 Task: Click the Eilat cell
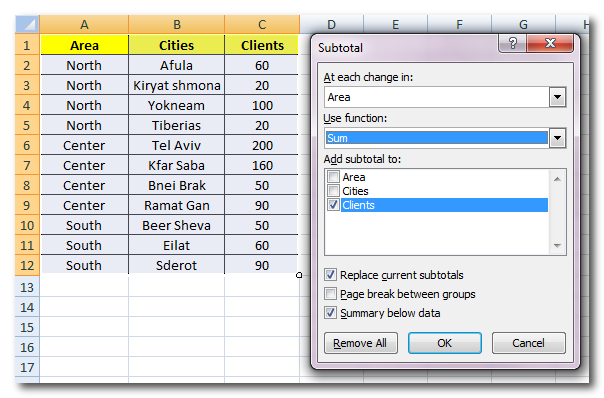pos(176,245)
